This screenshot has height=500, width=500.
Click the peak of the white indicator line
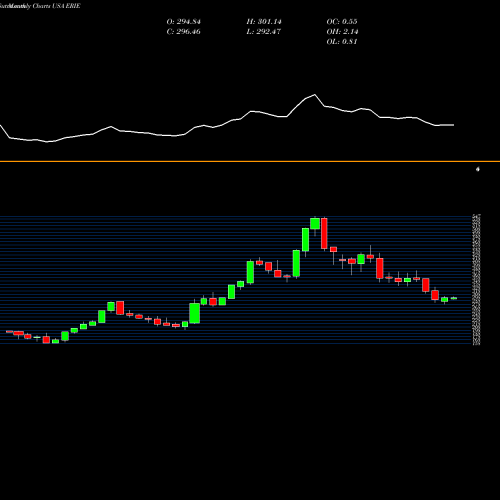click(315, 95)
